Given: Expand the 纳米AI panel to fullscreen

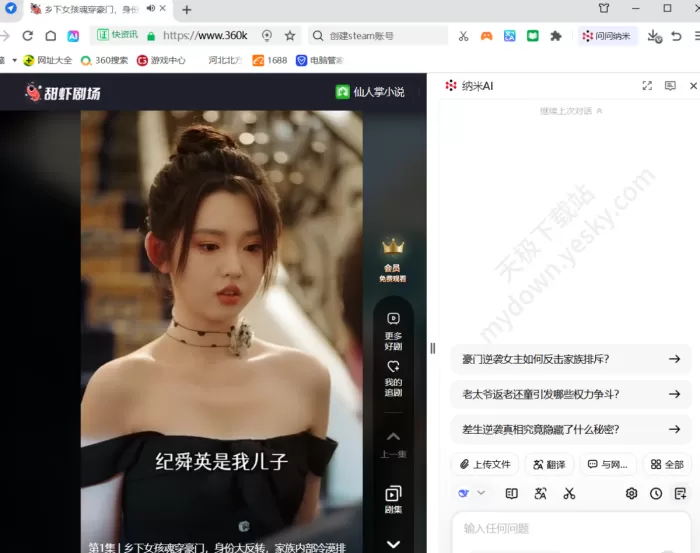Looking at the screenshot, I should tap(647, 86).
